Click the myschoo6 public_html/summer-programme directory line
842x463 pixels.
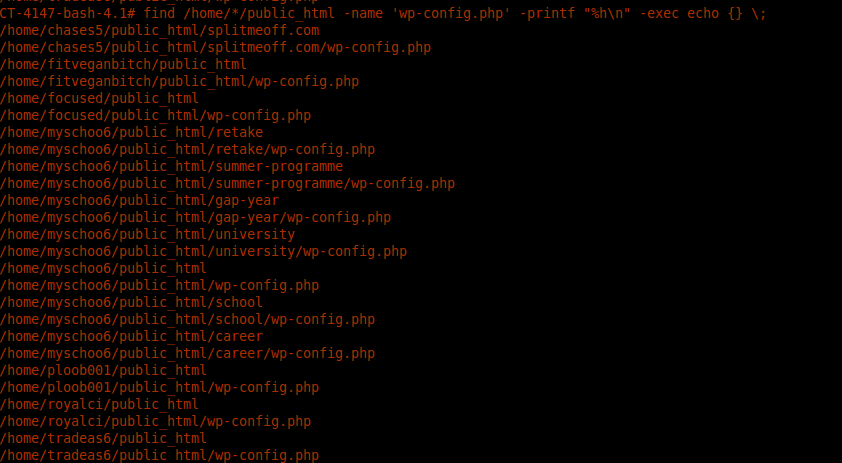click(x=172, y=166)
